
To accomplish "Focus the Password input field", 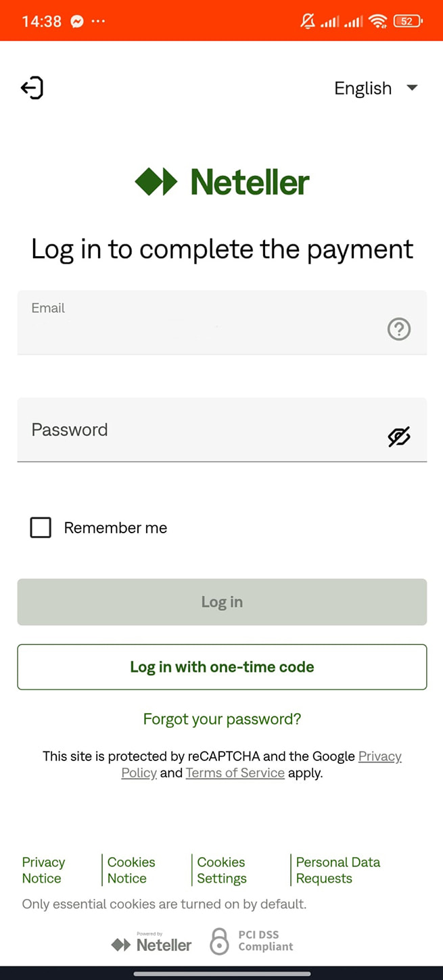I will pyautogui.click(x=203, y=431).
